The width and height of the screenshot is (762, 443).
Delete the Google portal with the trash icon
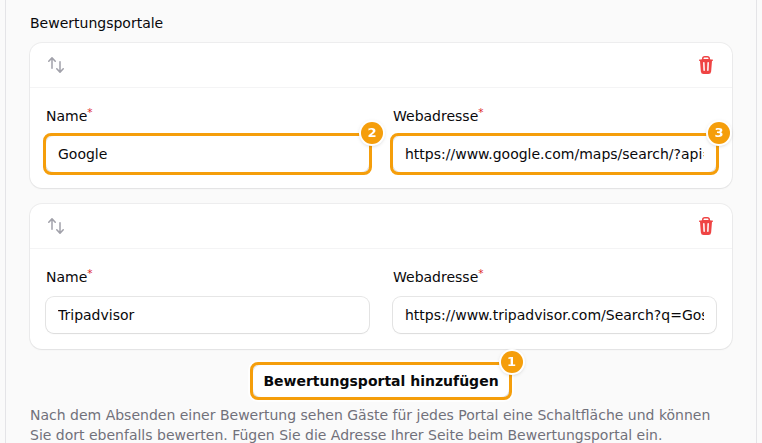pos(706,65)
